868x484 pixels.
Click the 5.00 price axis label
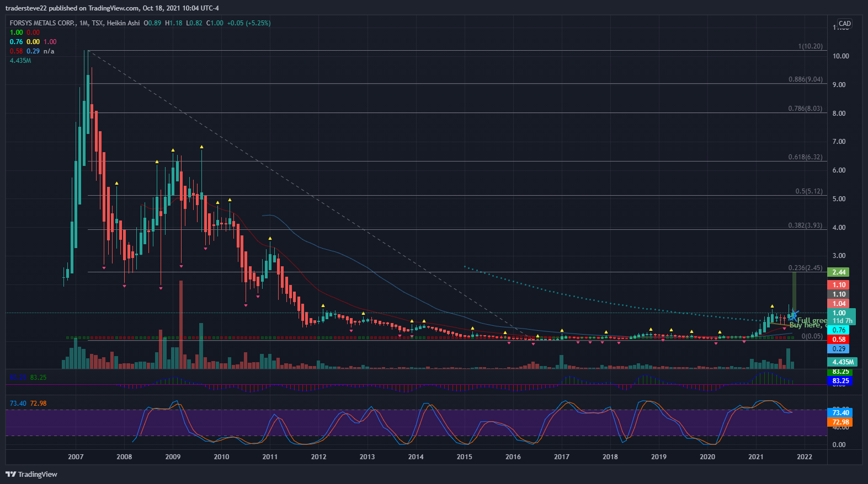tap(839, 199)
